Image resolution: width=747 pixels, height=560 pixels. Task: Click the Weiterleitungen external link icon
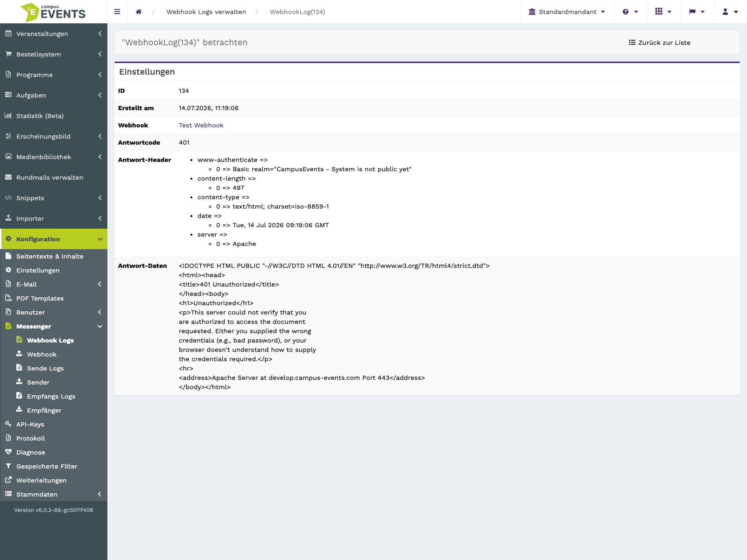coord(8,480)
